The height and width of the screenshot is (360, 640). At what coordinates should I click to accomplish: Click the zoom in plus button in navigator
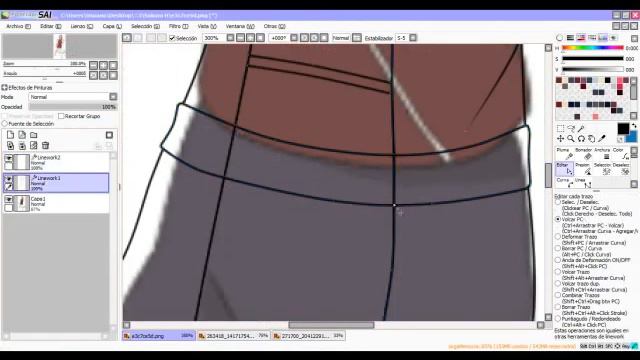(x=103, y=65)
